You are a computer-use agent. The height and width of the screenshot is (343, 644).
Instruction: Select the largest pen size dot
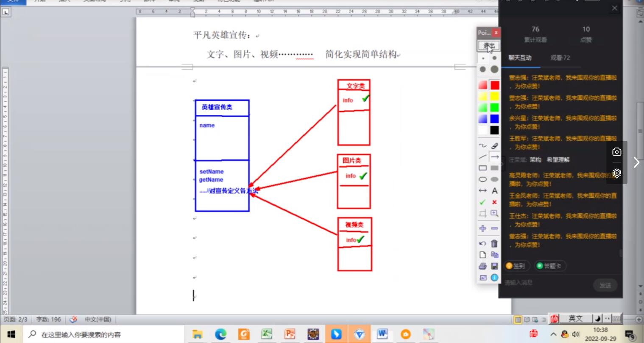pyautogui.click(x=494, y=69)
